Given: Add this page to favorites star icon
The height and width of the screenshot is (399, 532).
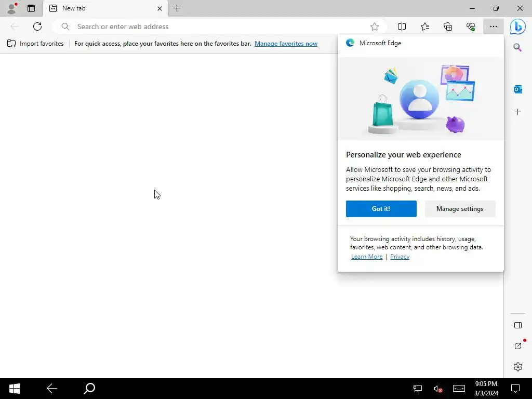Looking at the screenshot, I should point(375,26).
